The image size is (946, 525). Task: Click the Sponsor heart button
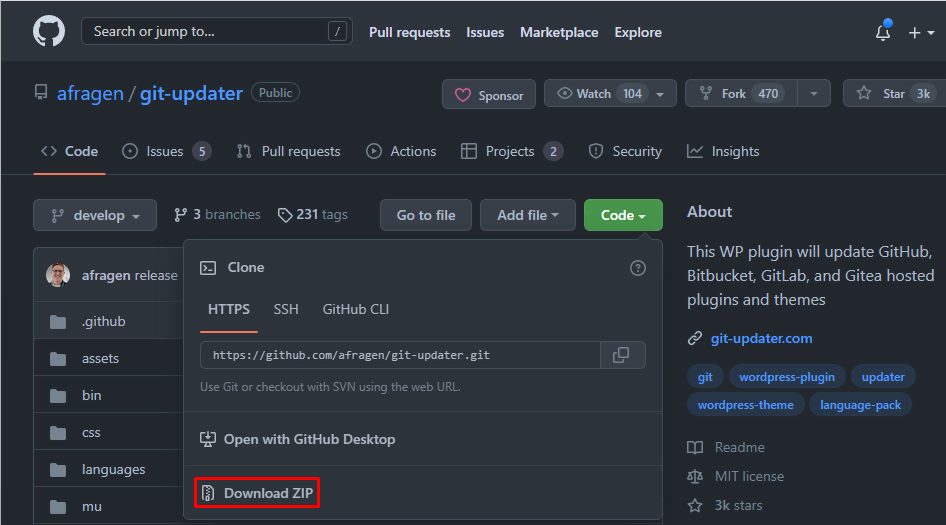click(489, 95)
